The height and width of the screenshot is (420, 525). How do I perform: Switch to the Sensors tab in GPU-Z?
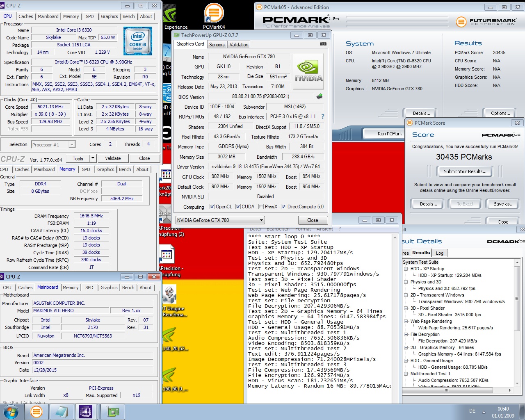coord(217,45)
